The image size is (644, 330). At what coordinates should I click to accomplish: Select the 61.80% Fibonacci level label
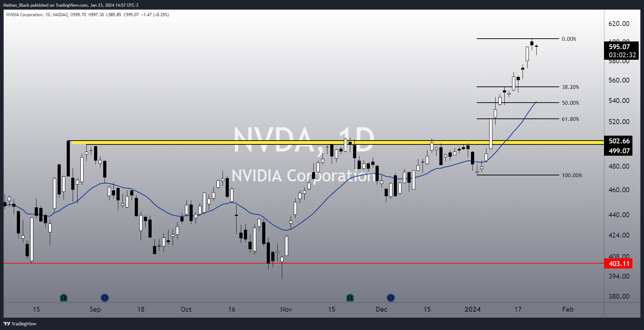click(570, 119)
